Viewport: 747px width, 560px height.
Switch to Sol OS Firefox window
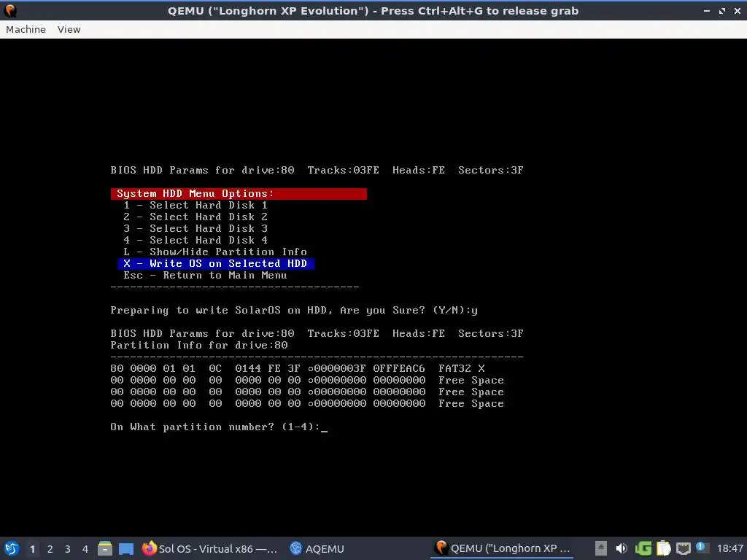pos(210,548)
